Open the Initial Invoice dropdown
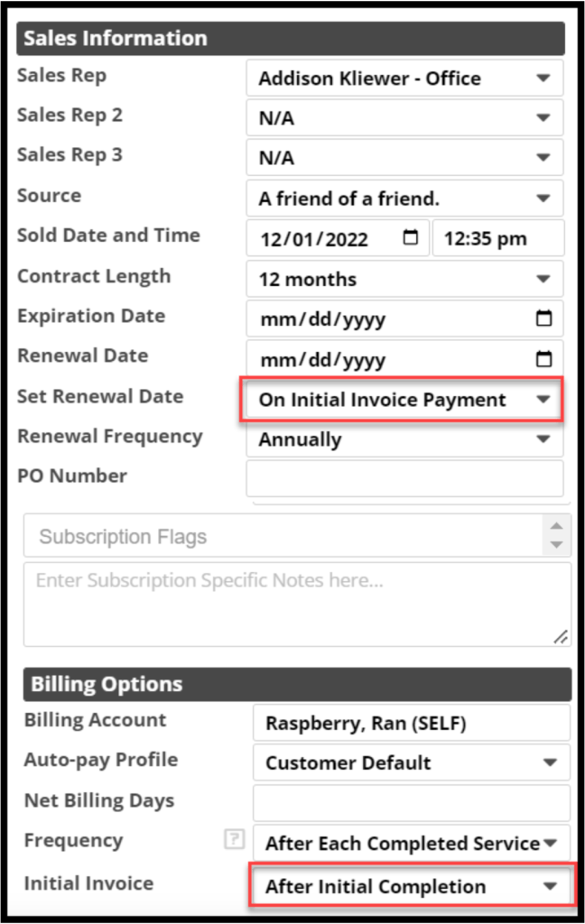585x924 pixels. point(411,886)
